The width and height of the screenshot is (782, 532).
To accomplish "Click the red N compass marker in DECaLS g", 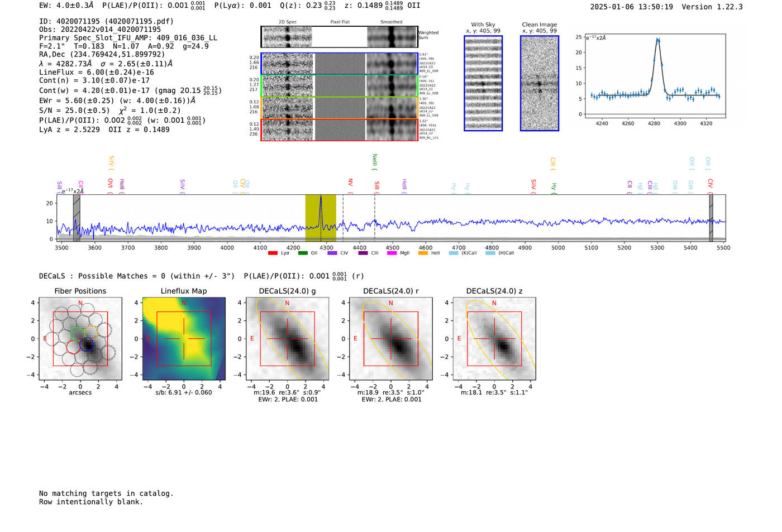I will (287, 303).
